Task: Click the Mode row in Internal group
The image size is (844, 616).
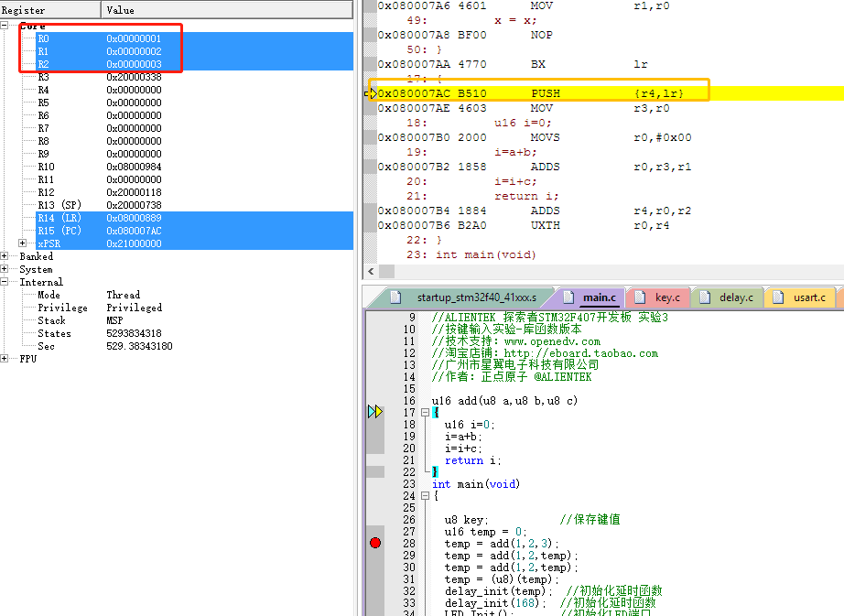Action: pos(194,295)
